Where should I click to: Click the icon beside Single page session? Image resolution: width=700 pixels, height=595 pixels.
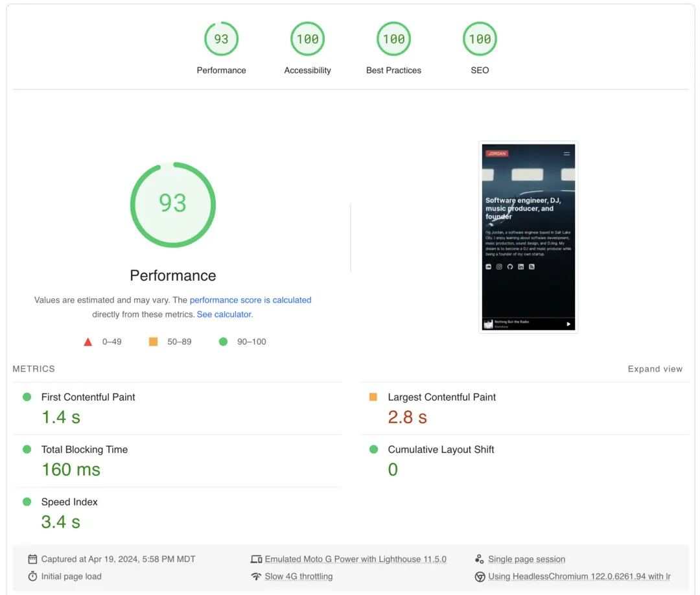[480, 559]
